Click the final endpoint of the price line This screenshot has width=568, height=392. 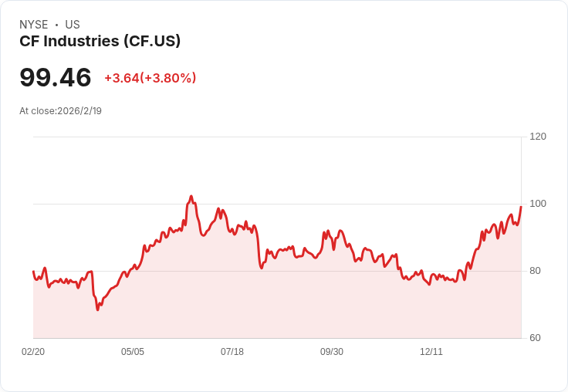click(521, 207)
